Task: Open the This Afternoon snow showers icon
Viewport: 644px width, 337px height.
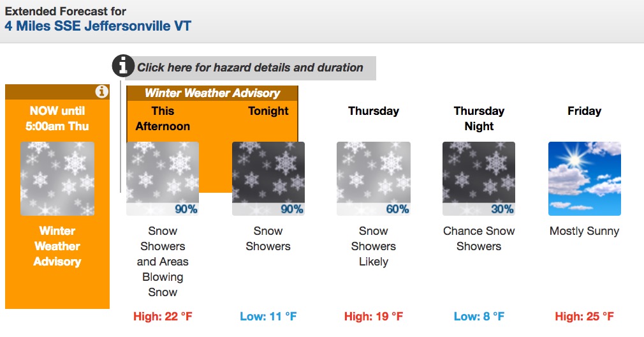Action: click(163, 179)
